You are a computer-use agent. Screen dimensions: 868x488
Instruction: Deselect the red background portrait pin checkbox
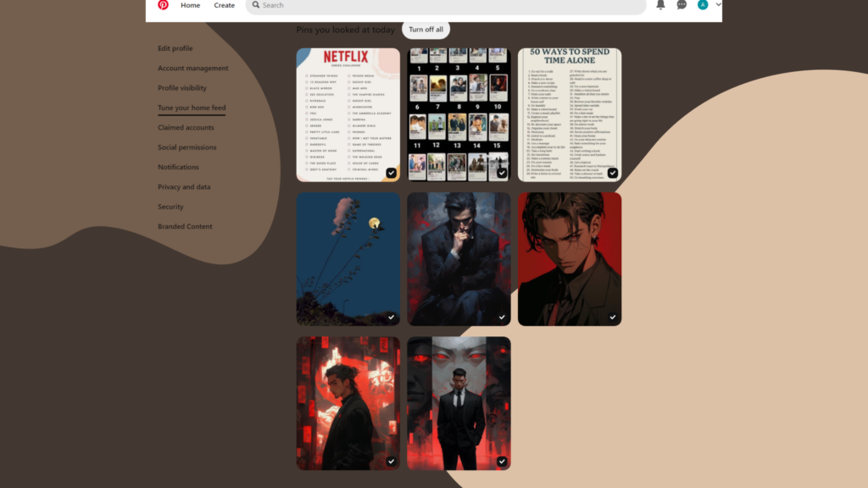coord(612,317)
